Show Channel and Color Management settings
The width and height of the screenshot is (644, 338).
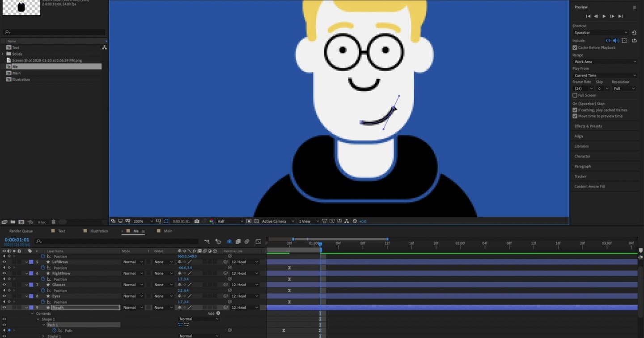[x=212, y=221]
